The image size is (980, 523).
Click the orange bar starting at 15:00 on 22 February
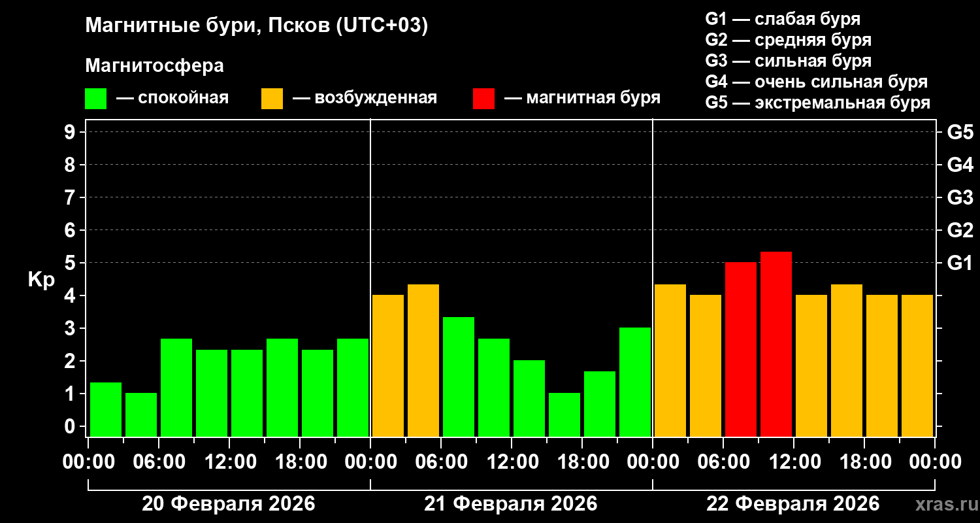[847, 360]
